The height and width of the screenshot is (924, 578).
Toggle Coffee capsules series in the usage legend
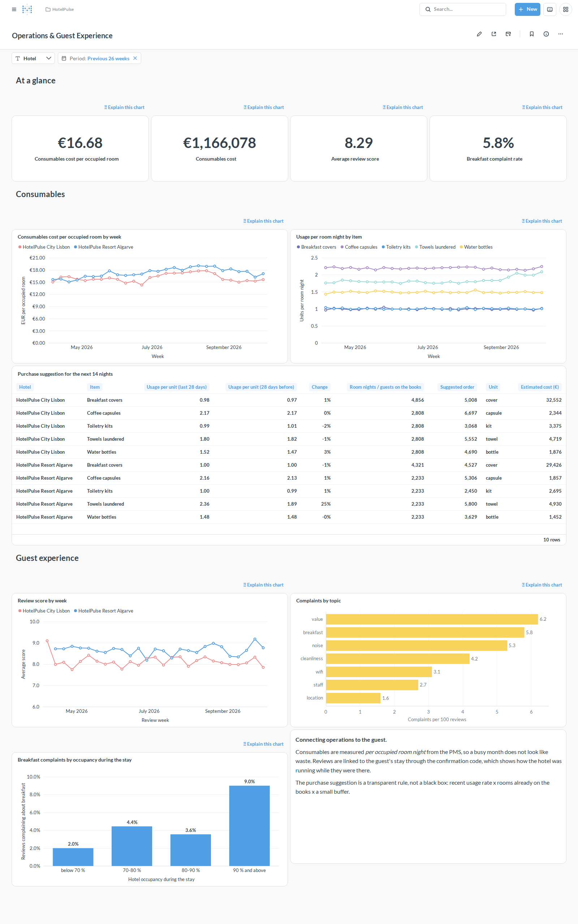point(359,247)
